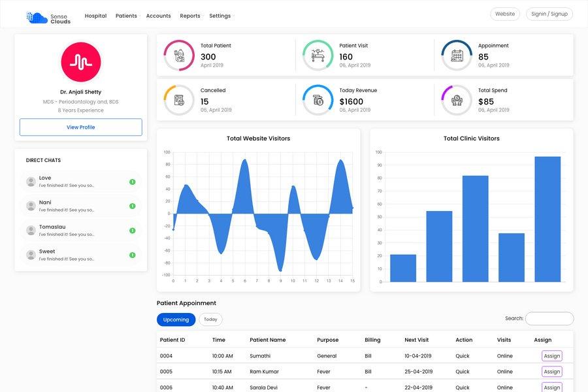Open the Hospital menu
The image size is (588, 392).
[95, 16]
